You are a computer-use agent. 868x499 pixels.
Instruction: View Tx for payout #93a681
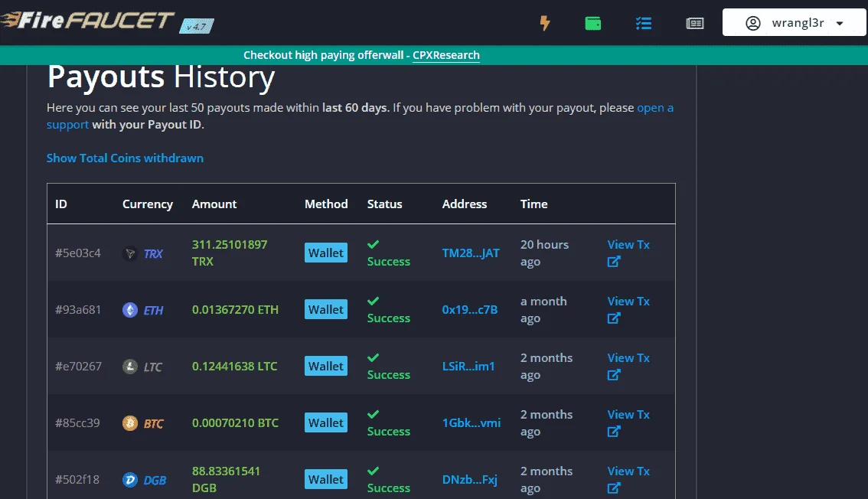(x=628, y=302)
